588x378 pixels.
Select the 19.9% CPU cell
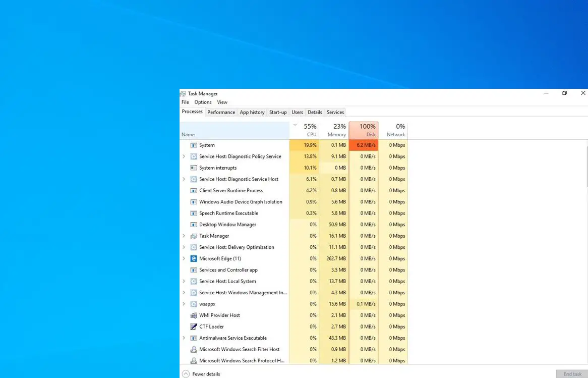(x=304, y=145)
